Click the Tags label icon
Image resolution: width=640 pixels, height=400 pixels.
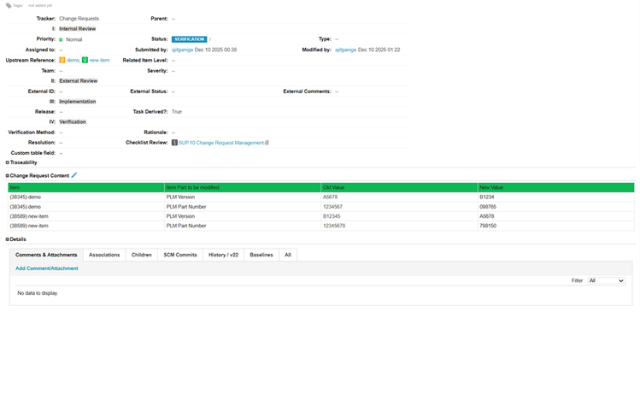tap(9, 6)
